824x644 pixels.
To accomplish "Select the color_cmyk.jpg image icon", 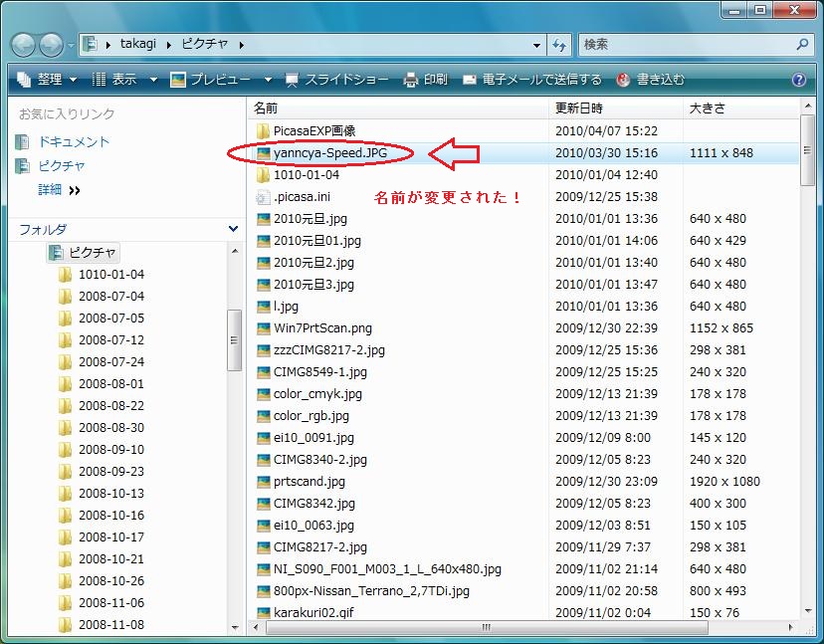I will click(x=263, y=394).
